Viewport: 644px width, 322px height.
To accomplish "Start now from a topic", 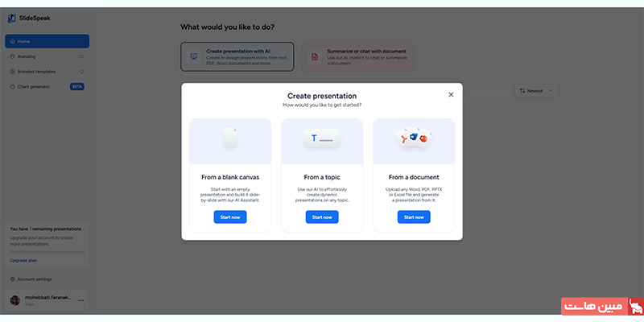I will [x=322, y=217].
